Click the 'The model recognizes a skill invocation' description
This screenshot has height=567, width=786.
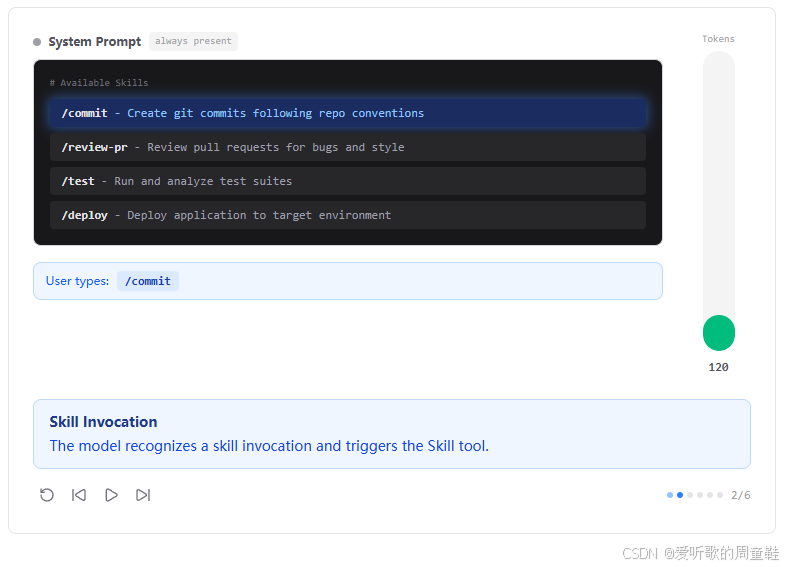tap(269, 446)
